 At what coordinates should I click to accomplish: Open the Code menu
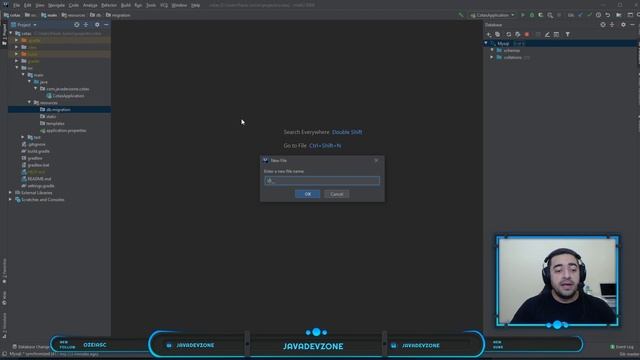73,5
